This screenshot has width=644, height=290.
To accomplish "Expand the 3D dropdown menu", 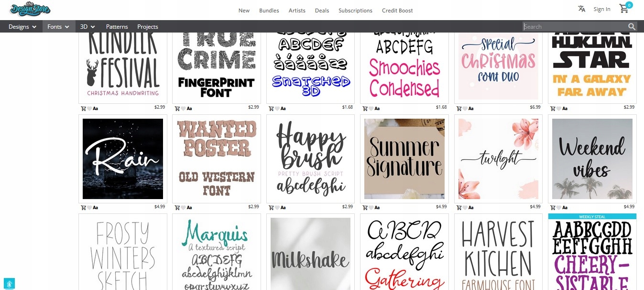I will click(x=87, y=27).
